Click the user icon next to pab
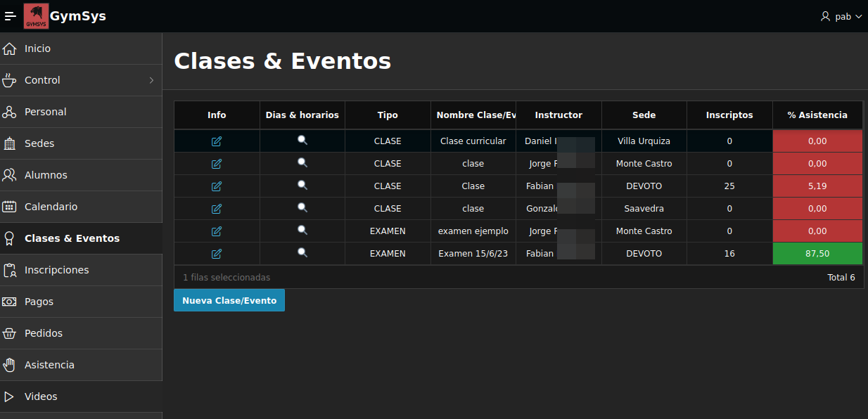The image size is (868, 419). click(x=824, y=15)
